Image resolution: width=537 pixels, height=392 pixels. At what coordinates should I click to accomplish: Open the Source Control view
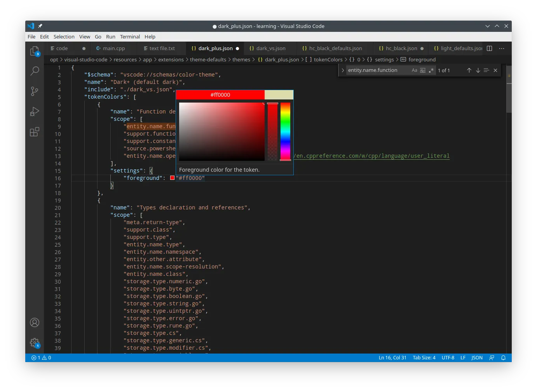(35, 91)
